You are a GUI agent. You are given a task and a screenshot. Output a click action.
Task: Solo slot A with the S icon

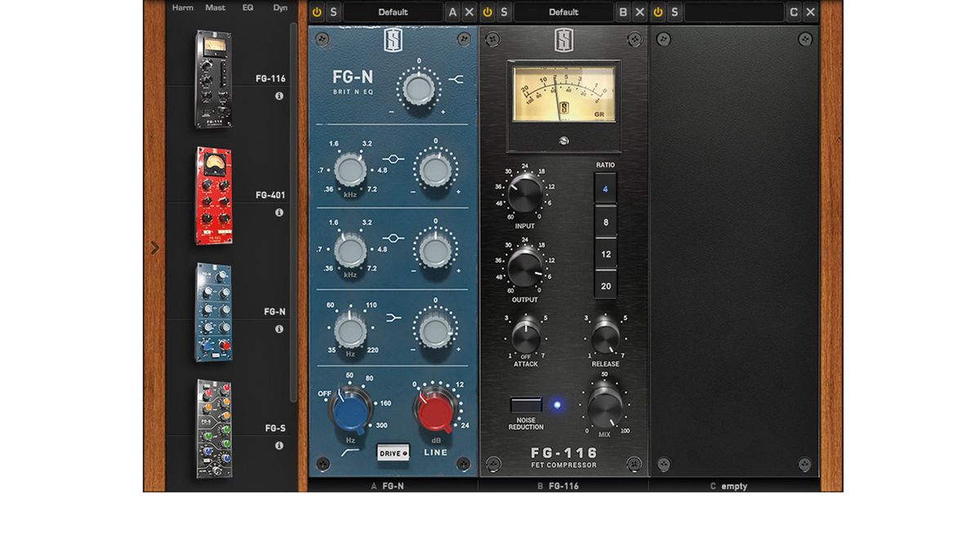point(334,11)
